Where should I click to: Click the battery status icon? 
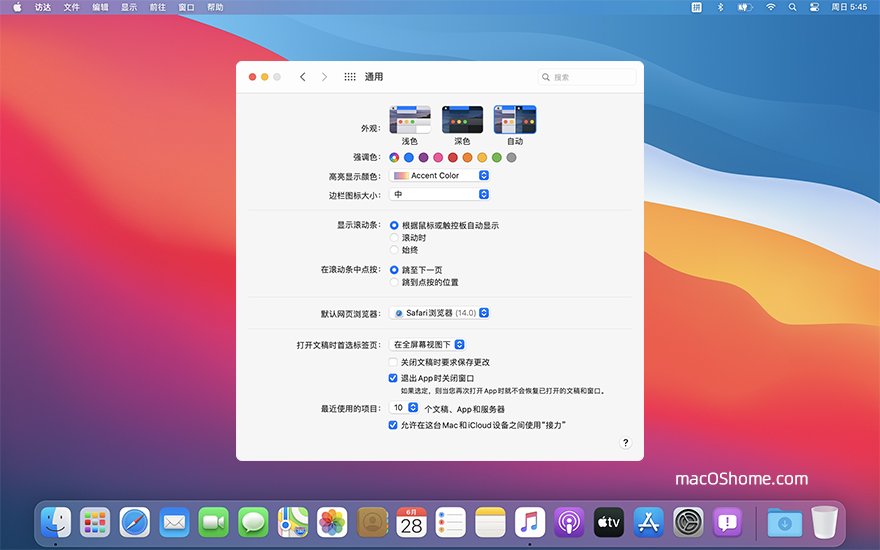pos(745,7)
